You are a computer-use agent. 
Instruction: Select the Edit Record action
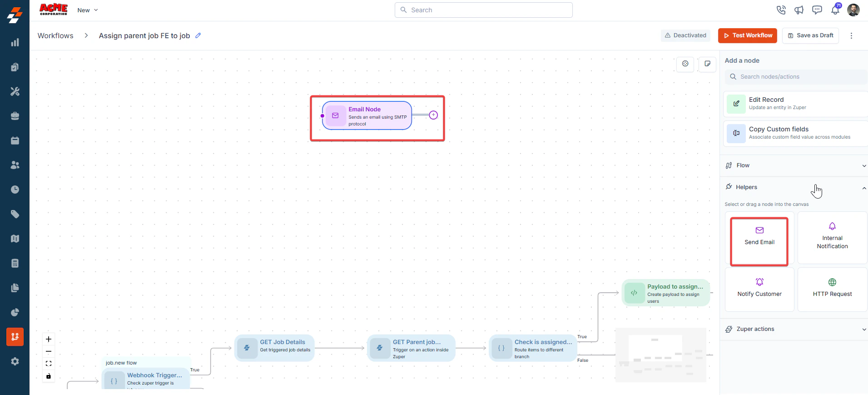pos(795,104)
